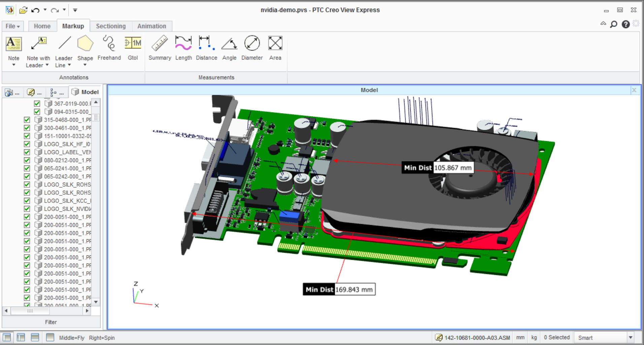644x345 pixels.
Task: Click the Undo arrow in title bar
Action: (35, 10)
